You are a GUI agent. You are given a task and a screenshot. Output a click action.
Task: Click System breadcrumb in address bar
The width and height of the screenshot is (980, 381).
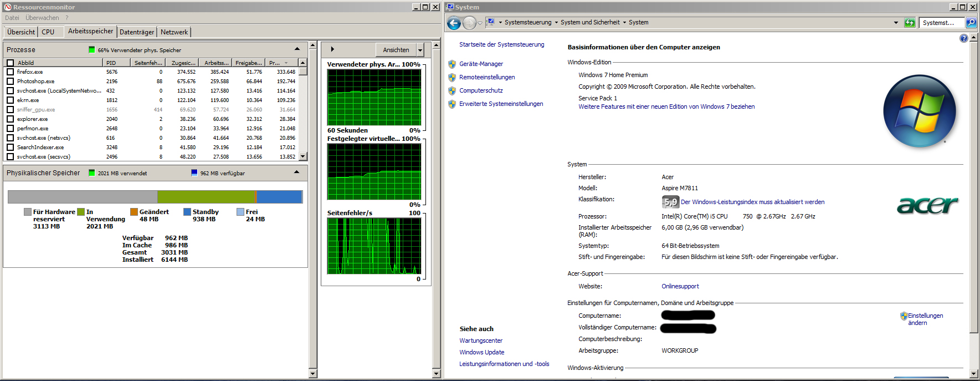(638, 23)
